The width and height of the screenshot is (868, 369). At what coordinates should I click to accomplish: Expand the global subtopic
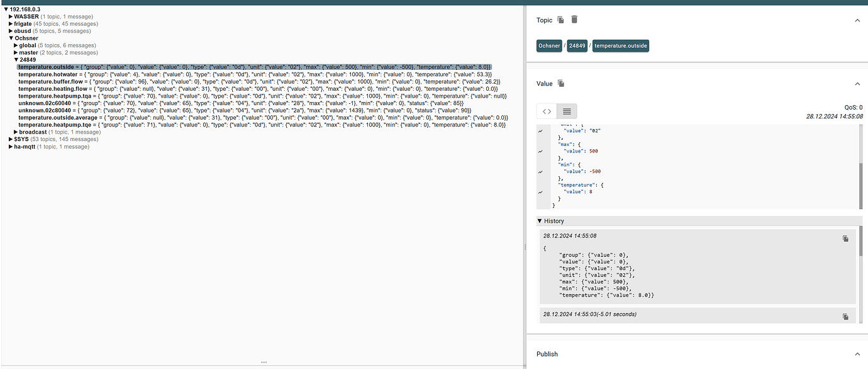(x=16, y=45)
